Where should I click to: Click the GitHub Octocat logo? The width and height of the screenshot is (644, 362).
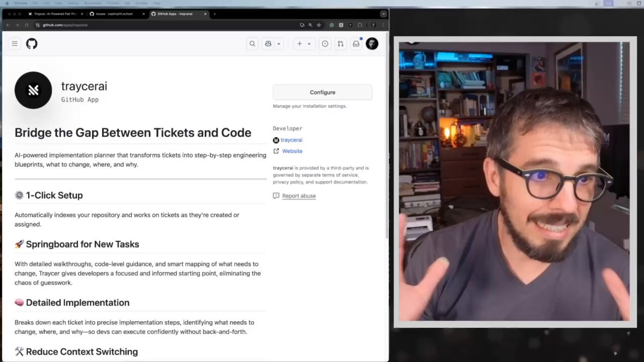32,44
